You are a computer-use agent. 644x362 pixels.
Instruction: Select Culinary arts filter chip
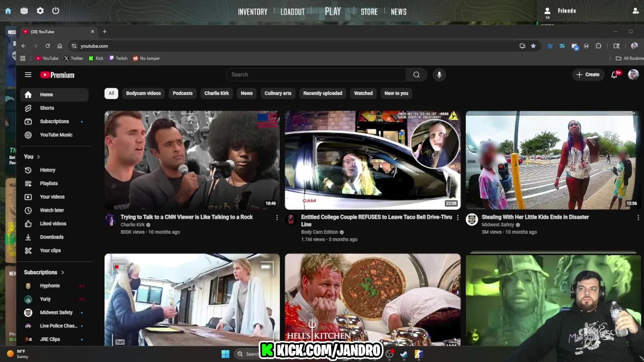click(x=278, y=94)
